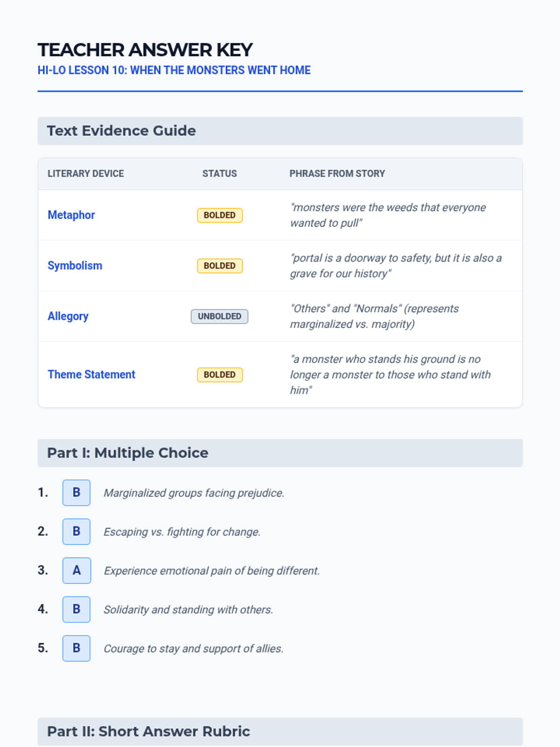
Task: Select answer box B for question 1
Action: click(x=77, y=493)
